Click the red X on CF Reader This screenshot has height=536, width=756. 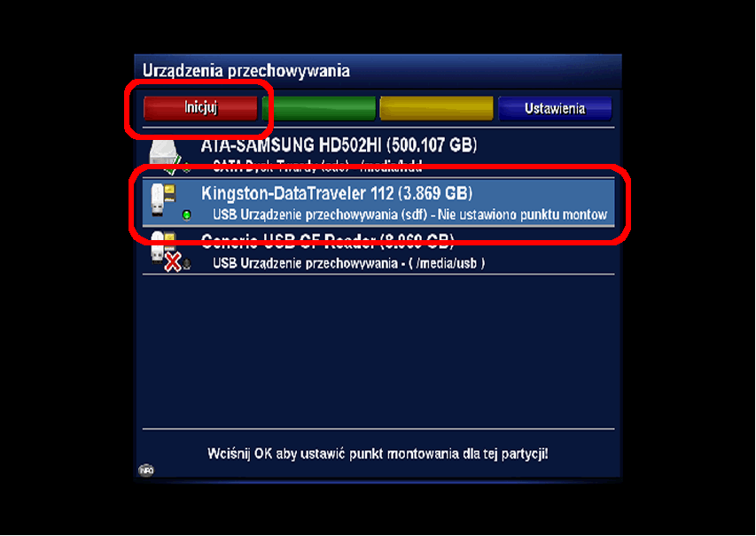click(172, 263)
